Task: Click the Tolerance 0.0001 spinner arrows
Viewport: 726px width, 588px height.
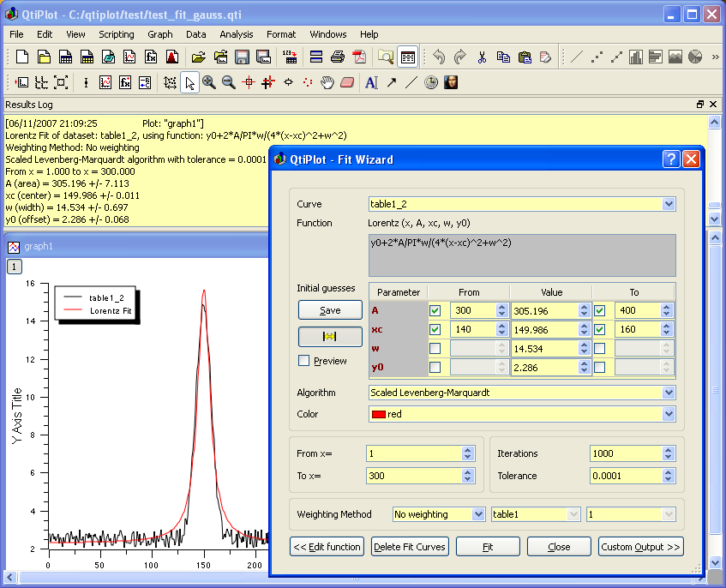Action: point(668,476)
